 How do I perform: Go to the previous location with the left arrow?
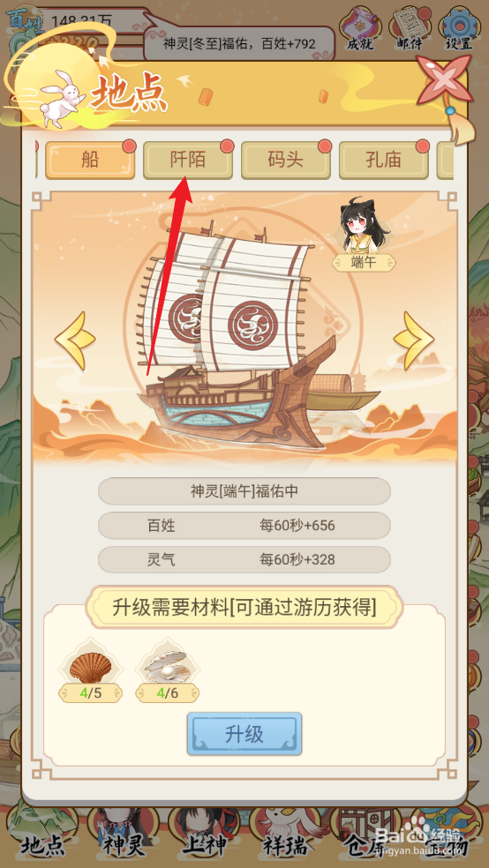point(75,341)
